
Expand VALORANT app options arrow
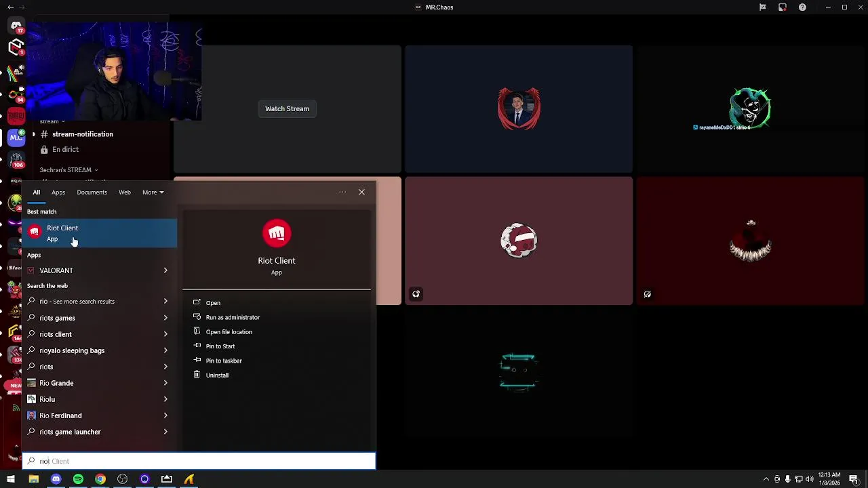click(165, 270)
